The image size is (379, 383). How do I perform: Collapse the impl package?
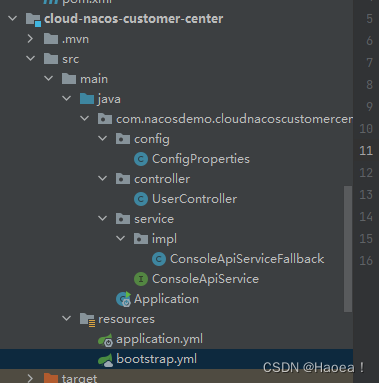(121, 239)
